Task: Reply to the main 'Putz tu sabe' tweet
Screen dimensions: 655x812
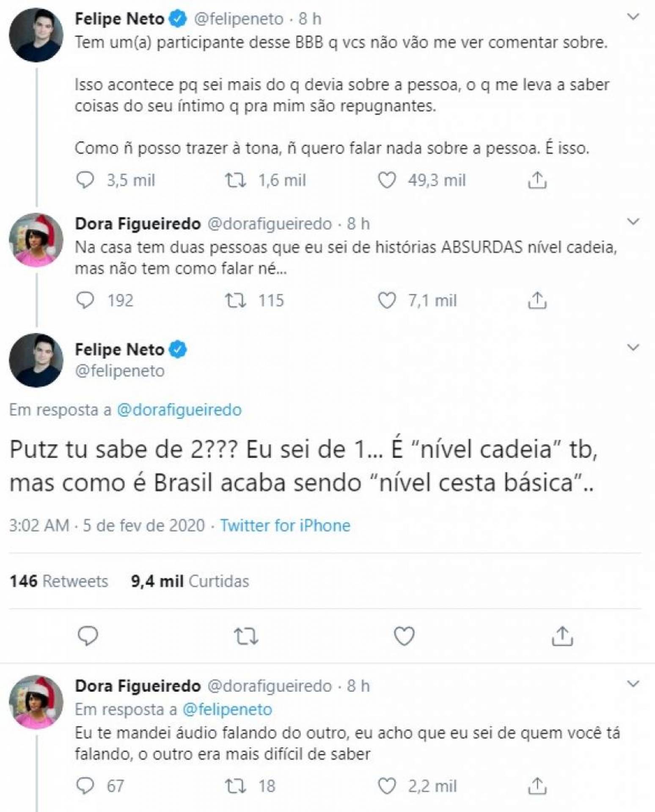Action: tap(88, 636)
